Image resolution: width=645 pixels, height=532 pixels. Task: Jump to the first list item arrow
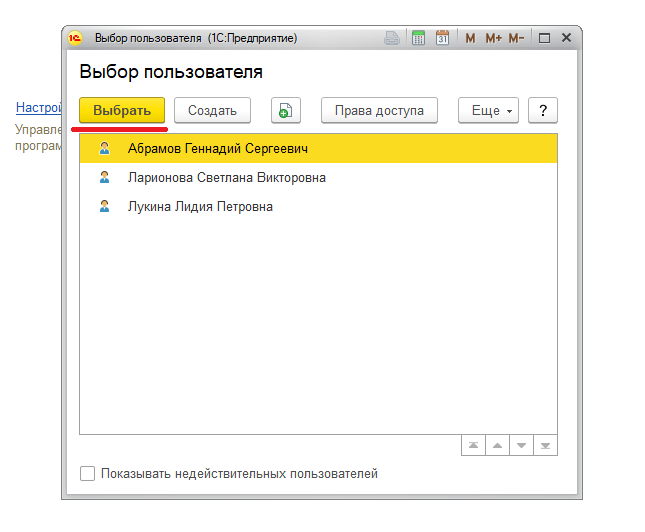473,446
